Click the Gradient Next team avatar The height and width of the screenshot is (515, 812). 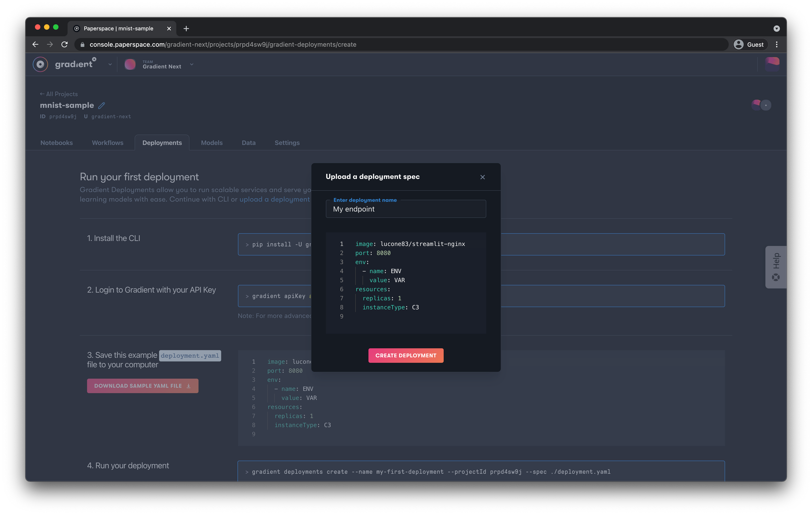[x=130, y=64]
